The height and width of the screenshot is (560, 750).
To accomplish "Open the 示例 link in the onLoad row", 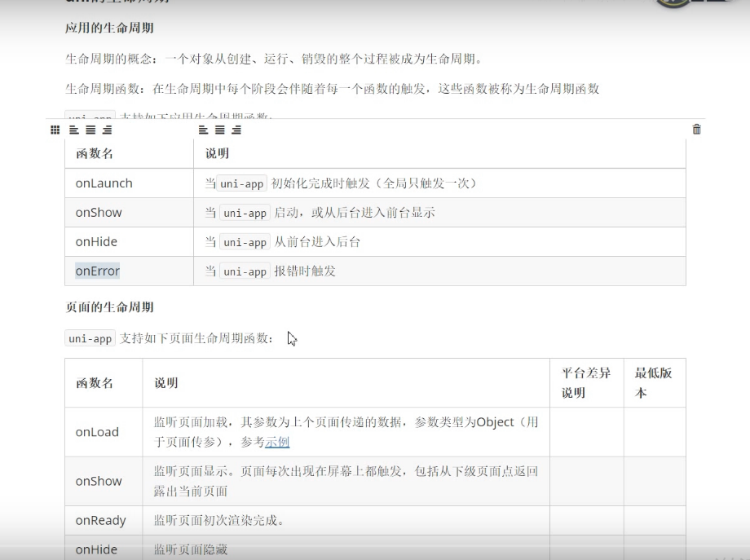I will pyautogui.click(x=277, y=442).
